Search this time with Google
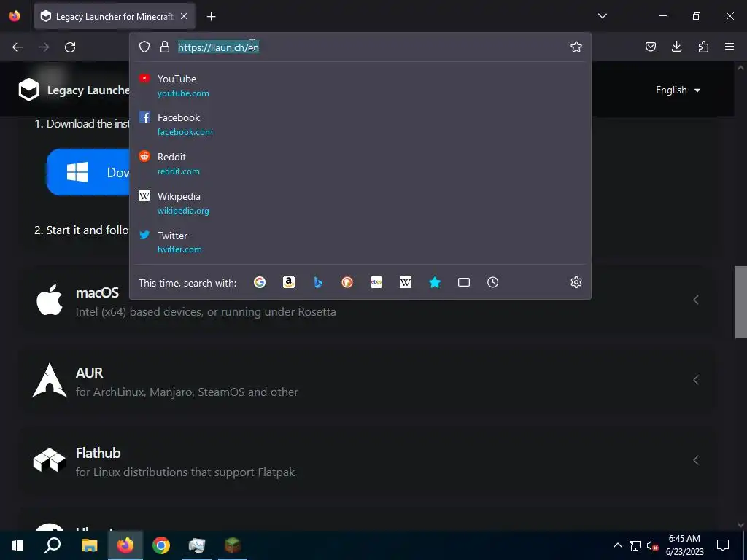Image resolution: width=747 pixels, height=560 pixels. click(260, 282)
